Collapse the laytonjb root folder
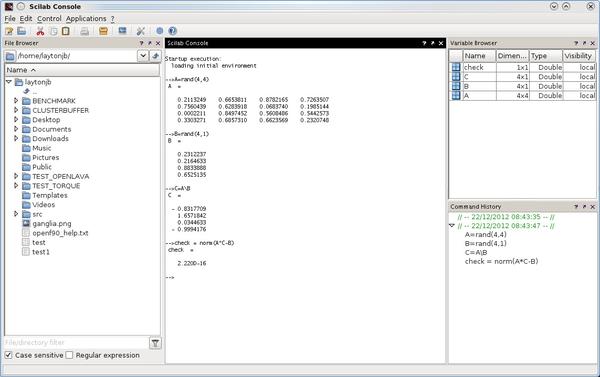Viewport: 600px width, 377px height. [x=9, y=82]
